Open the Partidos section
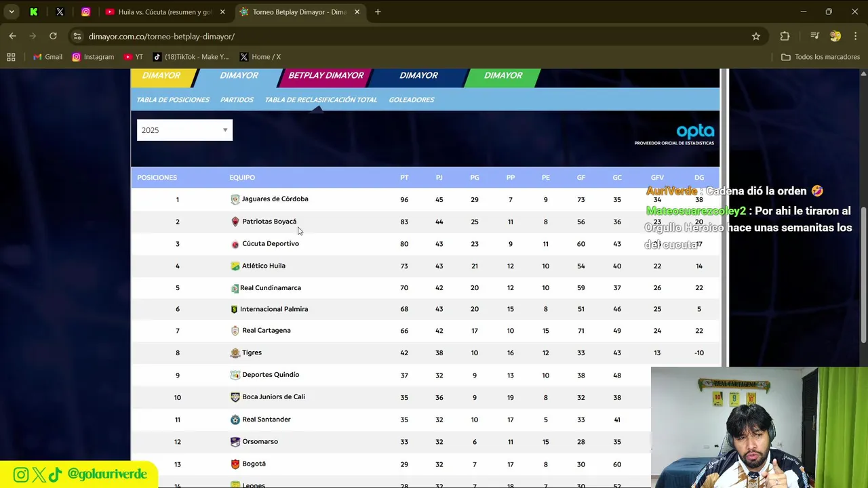 click(237, 100)
